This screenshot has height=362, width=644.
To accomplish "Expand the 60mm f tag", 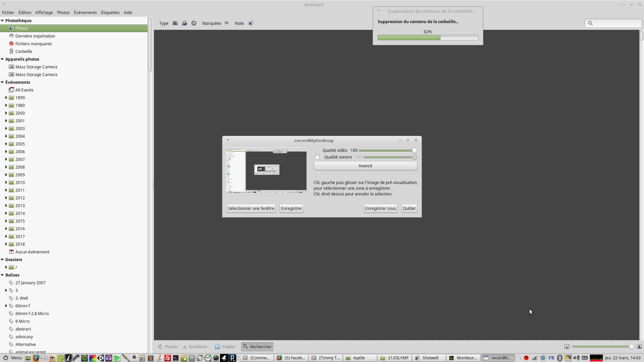I will (6, 306).
